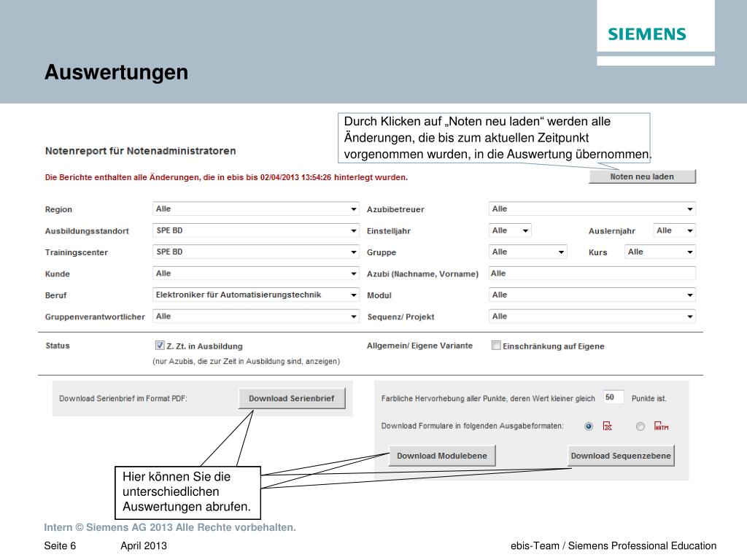Viewport: 747px width, 560px height.
Task: Click the 'Download Formulare in folgenden Ausgabeformaten:' text
Action: tap(472, 426)
